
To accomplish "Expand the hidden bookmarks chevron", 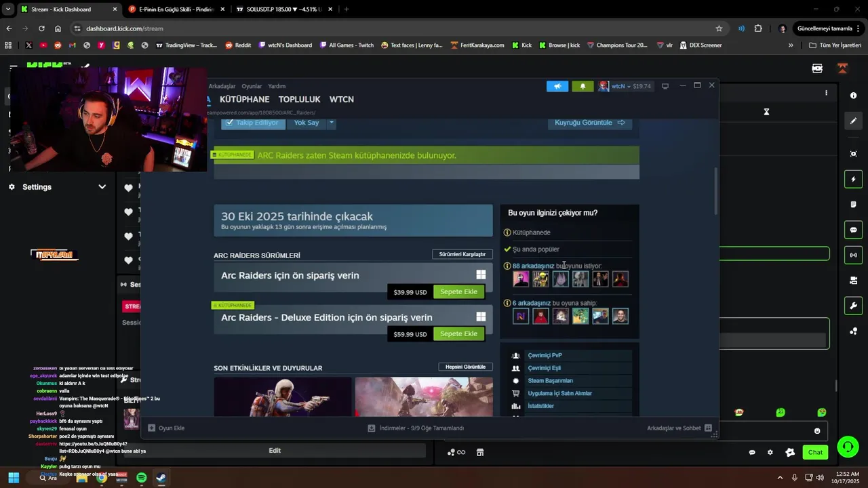I will tap(791, 45).
